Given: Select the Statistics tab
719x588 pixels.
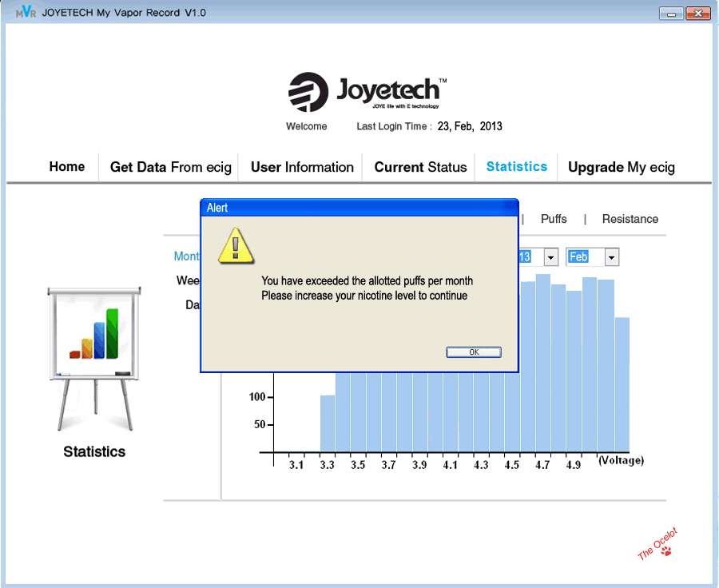Looking at the screenshot, I should (x=517, y=166).
